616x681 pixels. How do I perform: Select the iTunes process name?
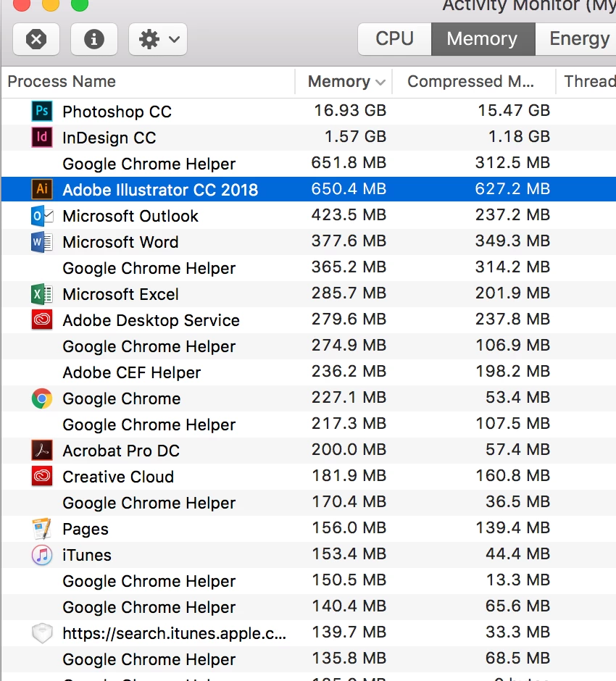(86, 555)
